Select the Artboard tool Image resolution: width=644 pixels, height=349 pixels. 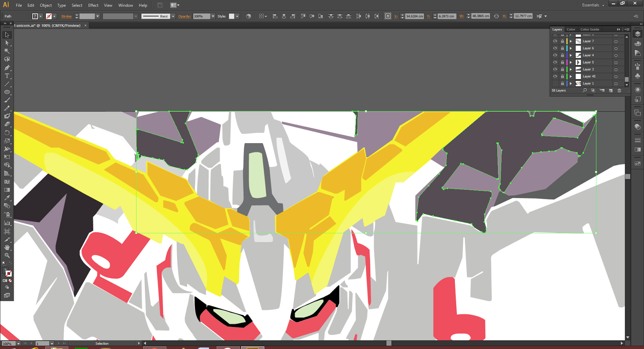pos(7,231)
